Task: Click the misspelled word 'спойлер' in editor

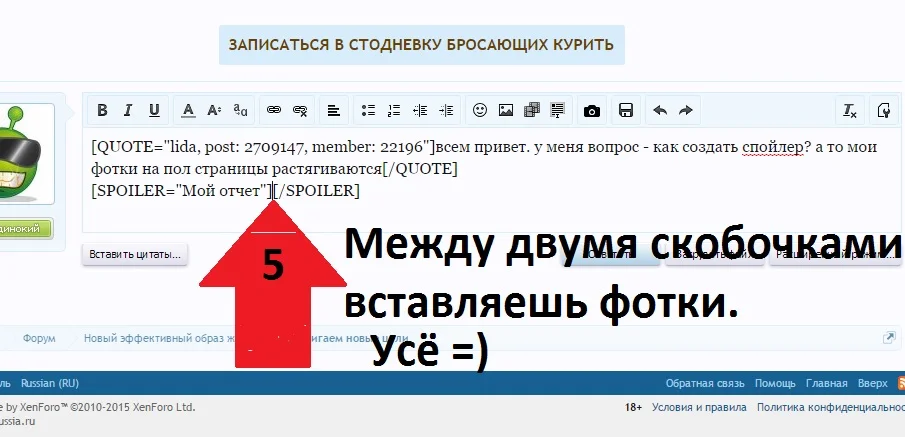Action: click(773, 147)
